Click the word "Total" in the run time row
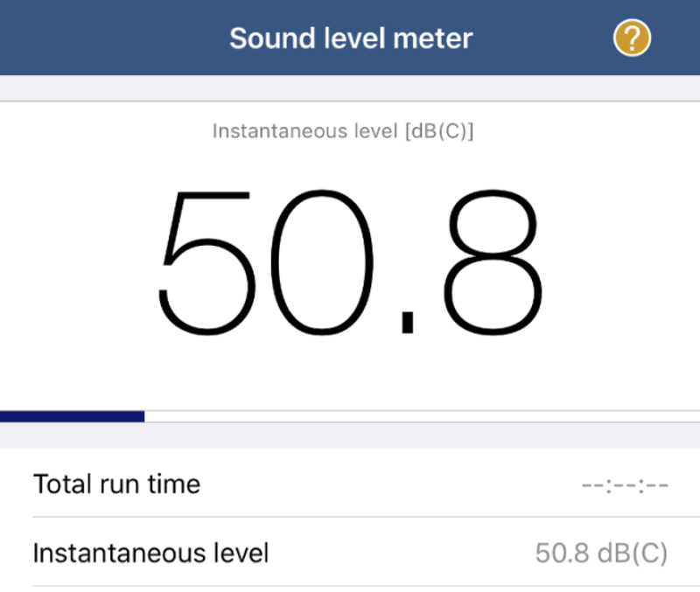This screenshot has height=592, width=700. (63, 484)
